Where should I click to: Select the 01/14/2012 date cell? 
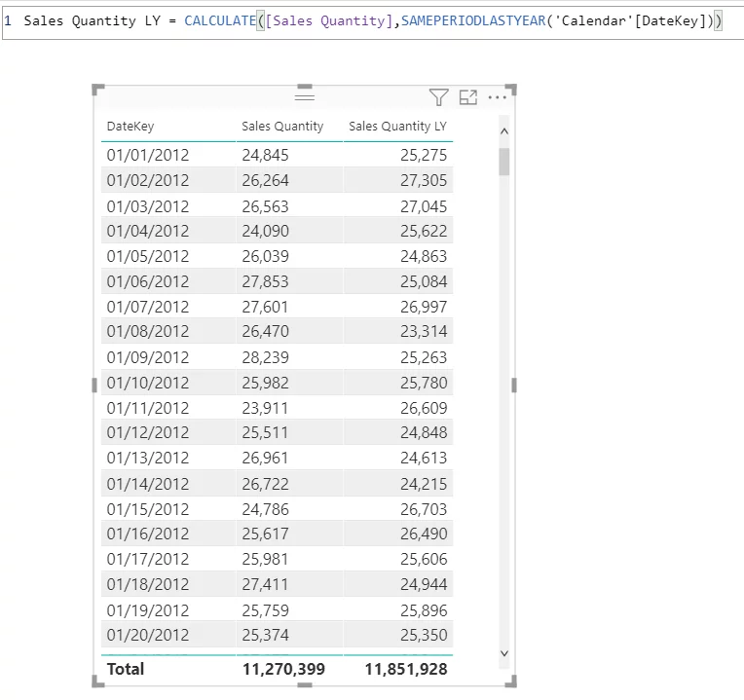point(148,484)
